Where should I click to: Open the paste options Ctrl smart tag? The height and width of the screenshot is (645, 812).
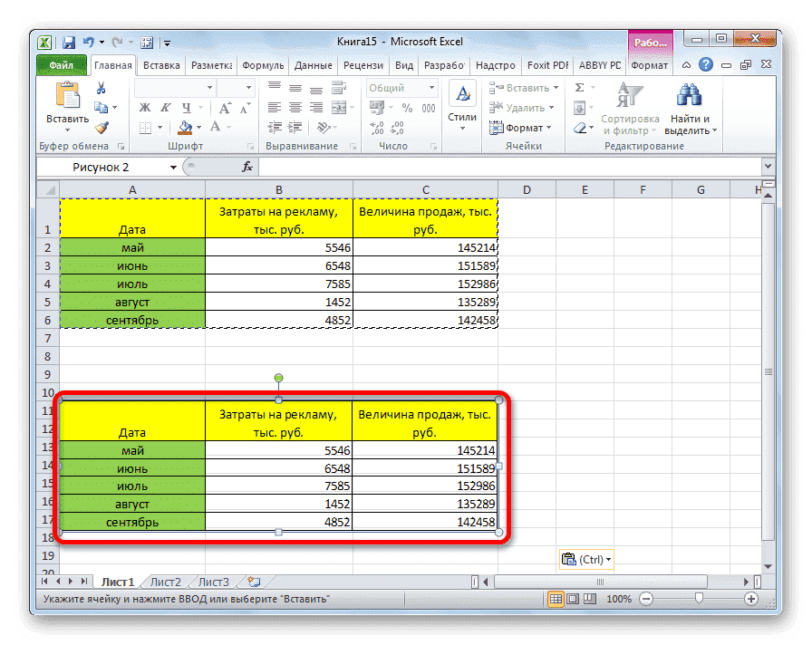click(x=586, y=559)
